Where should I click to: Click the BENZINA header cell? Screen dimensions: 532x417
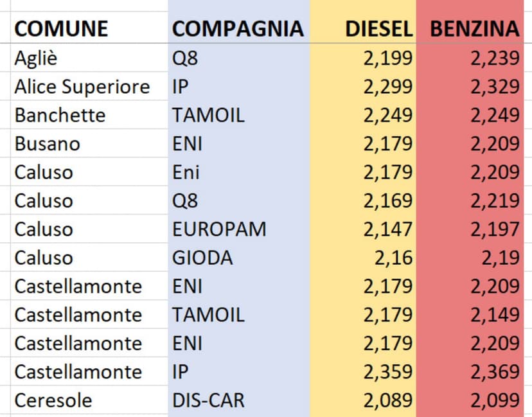pyautogui.click(x=474, y=29)
